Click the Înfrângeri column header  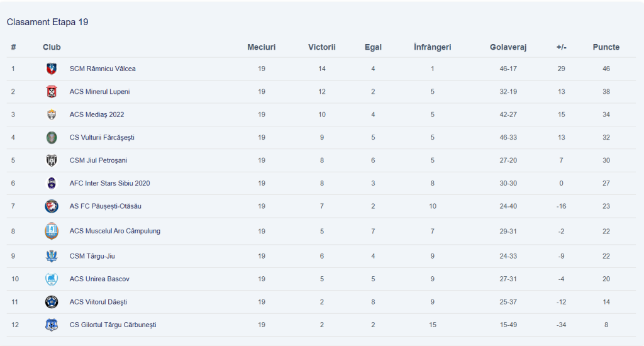tap(433, 47)
